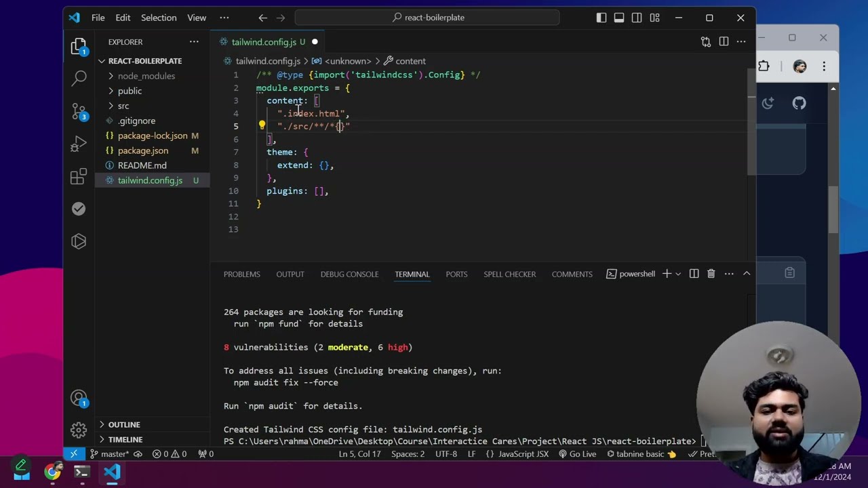This screenshot has width=868, height=488.
Task: Kill terminal with trash icon
Action: [711, 274]
